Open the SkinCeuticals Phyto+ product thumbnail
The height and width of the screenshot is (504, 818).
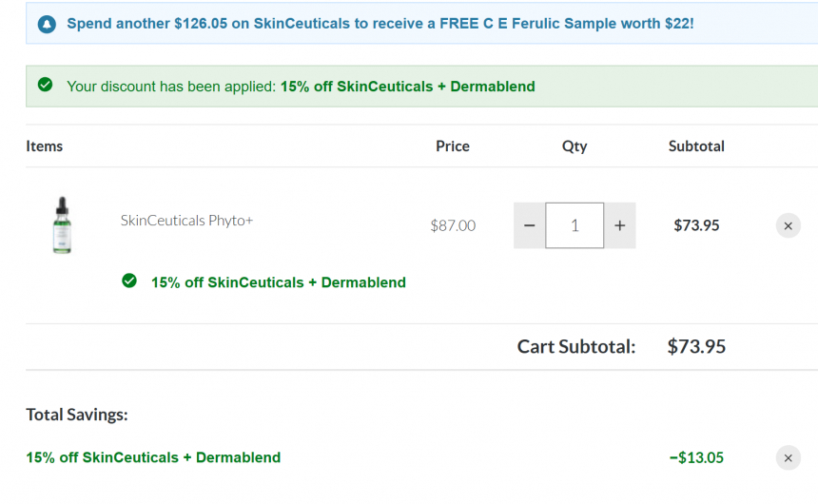pos(62,225)
